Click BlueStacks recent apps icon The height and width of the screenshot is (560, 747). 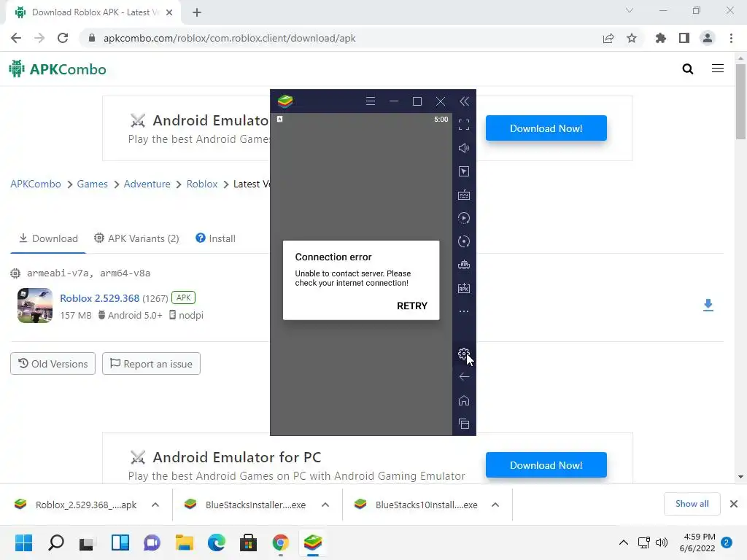point(463,424)
